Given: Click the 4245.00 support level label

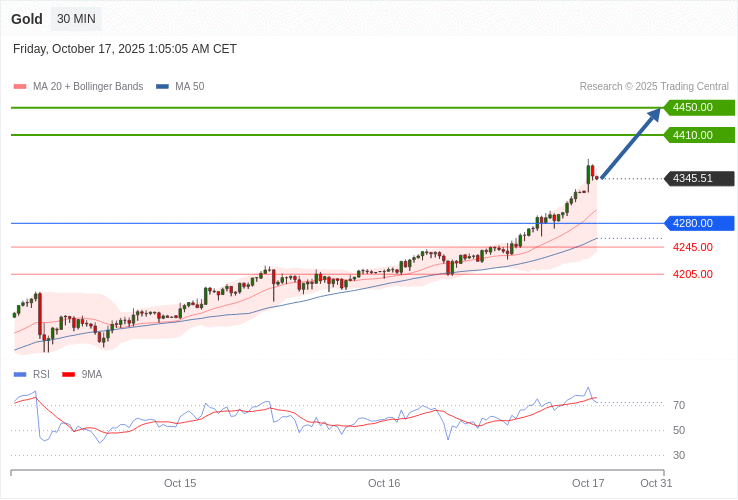Looking at the screenshot, I should click(692, 247).
